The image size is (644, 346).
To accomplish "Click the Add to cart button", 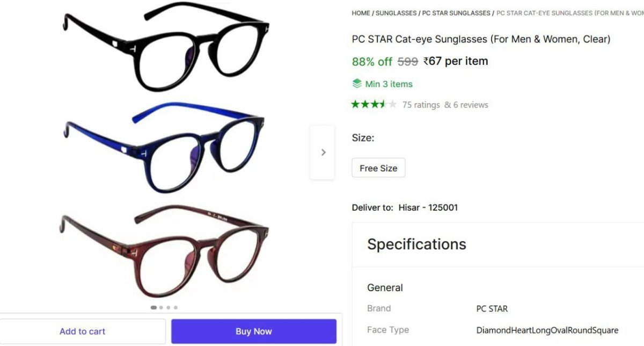I will click(x=82, y=331).
